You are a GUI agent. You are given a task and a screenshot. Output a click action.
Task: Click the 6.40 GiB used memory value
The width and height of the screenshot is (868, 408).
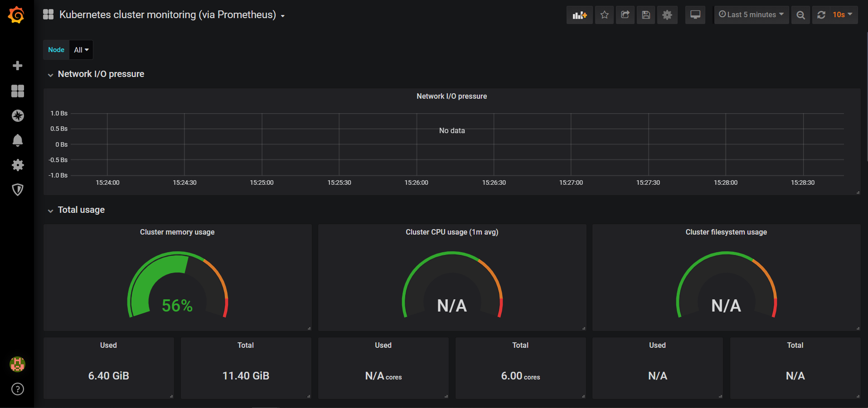pyautogui.click(x=109, y=376)
